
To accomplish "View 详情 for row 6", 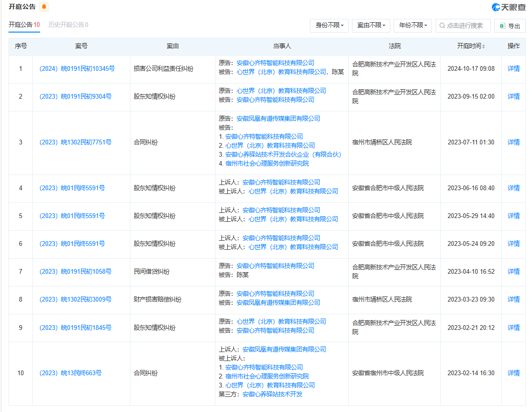I will click(x=514, y=244).
